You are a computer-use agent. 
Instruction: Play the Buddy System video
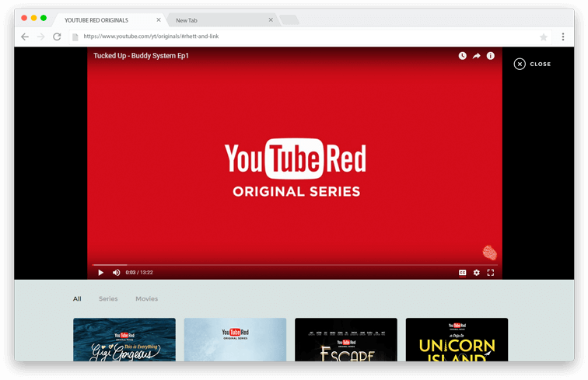click(x=100, y=273)
